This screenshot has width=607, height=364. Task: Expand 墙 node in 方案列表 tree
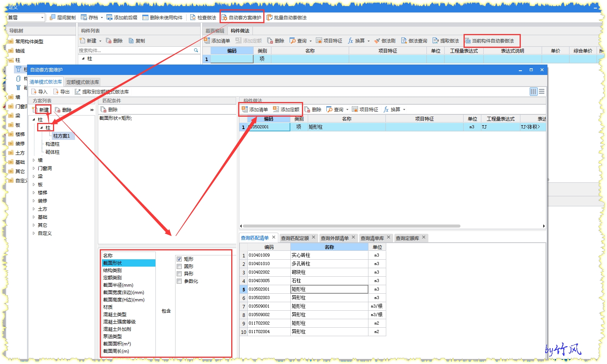34,160
